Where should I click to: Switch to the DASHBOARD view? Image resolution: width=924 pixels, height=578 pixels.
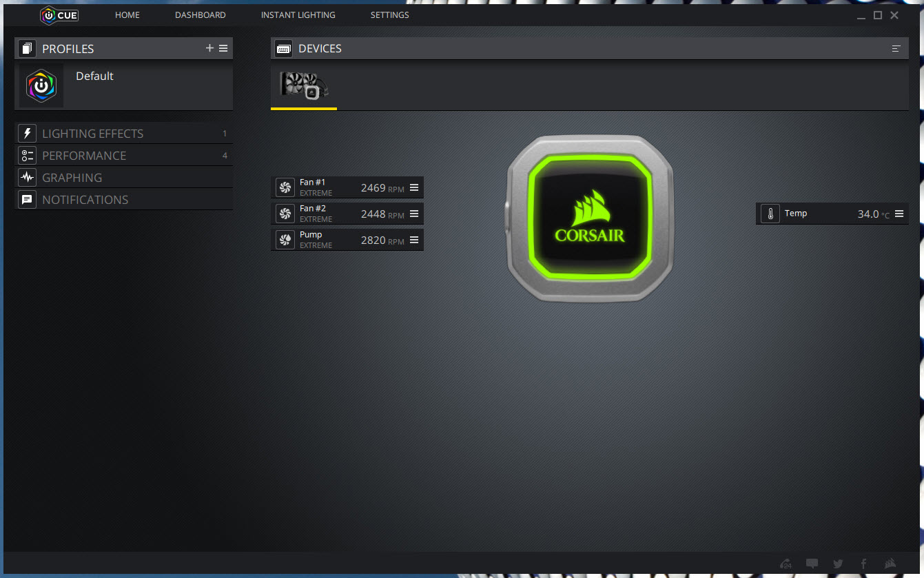[x=200, y=15]
